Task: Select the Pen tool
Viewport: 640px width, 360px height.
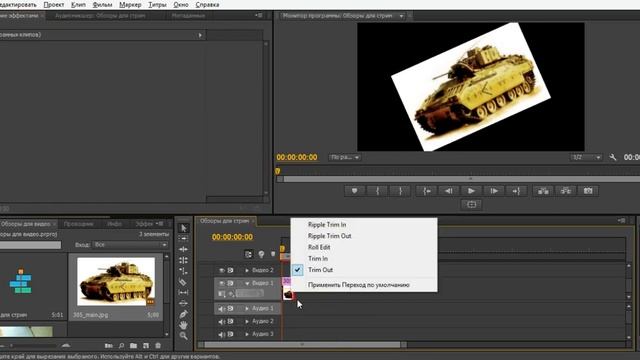Action: point(183,314)
